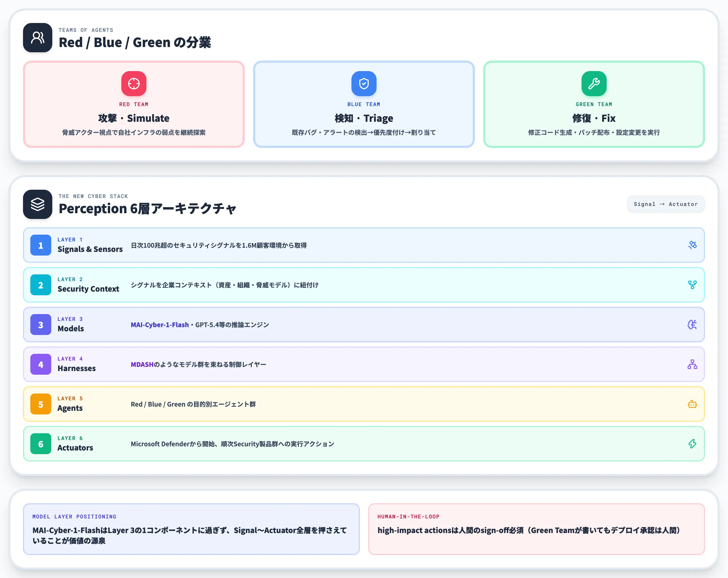The height and width of the screenshot is (578, 728).
Task: Click the purple number 4 layer badge
Action: [41, 365]
